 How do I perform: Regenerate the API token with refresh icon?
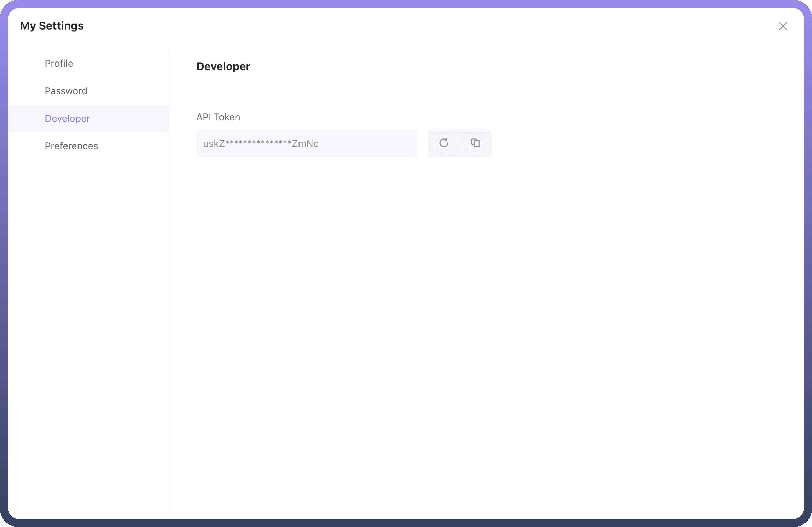443,143
